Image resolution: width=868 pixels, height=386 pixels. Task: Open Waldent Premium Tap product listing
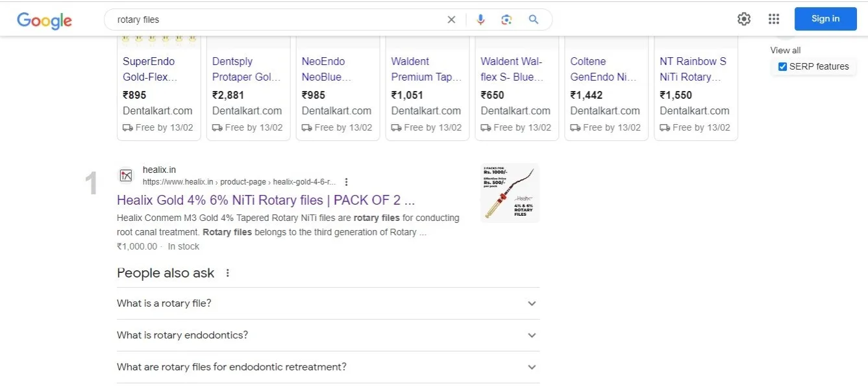pos(426,69)
